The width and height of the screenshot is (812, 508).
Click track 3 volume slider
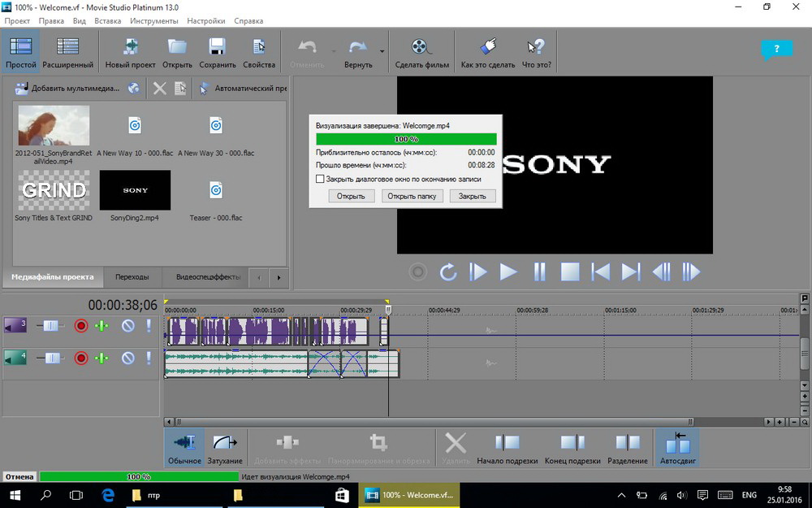tap(50, 326)
